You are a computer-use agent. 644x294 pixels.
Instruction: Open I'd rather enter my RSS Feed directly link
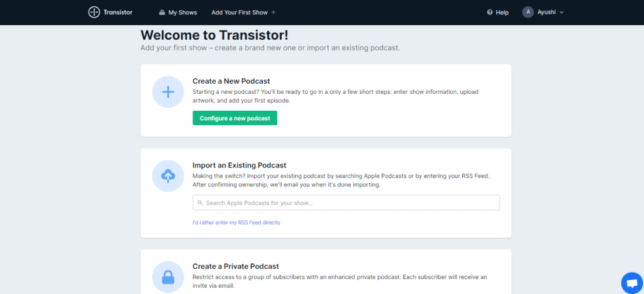pos(236,222)
